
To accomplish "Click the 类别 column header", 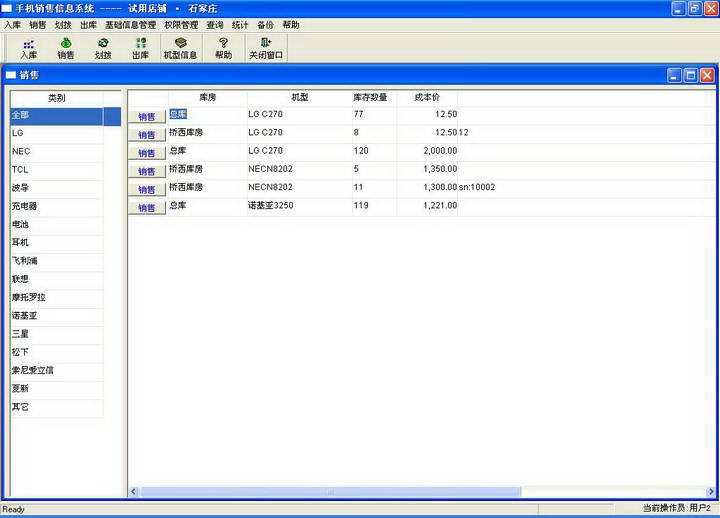I will pyautogui.click(x=56, y=98).
